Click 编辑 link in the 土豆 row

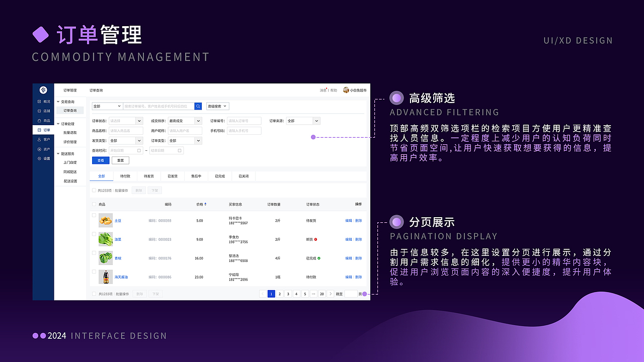[x=349, y=221]
